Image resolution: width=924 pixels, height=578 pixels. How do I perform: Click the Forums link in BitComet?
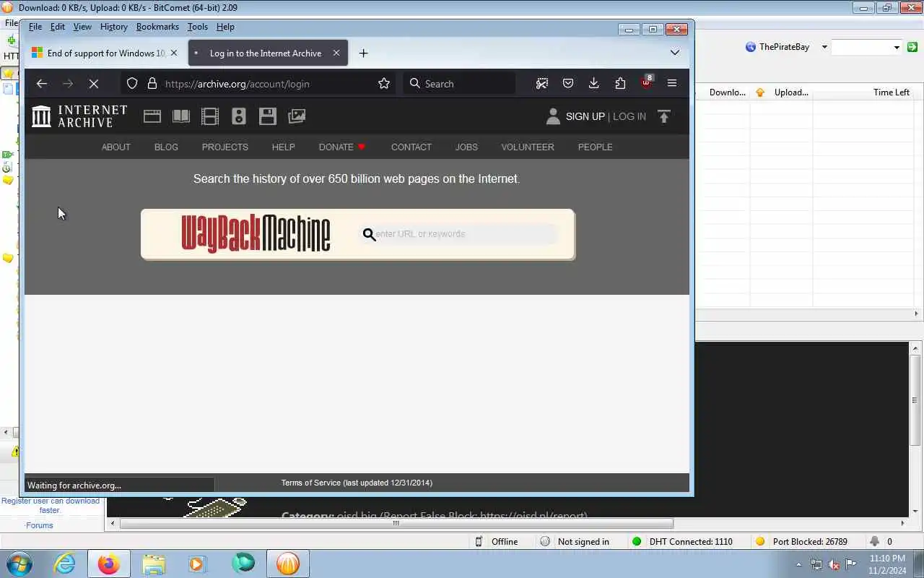pyautogui.click(x=40, y=525)
